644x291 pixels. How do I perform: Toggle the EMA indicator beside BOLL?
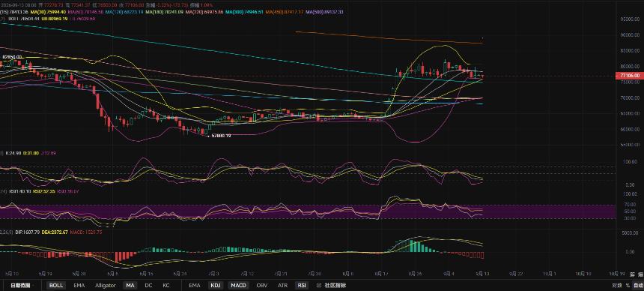click(x=79, y=285)
